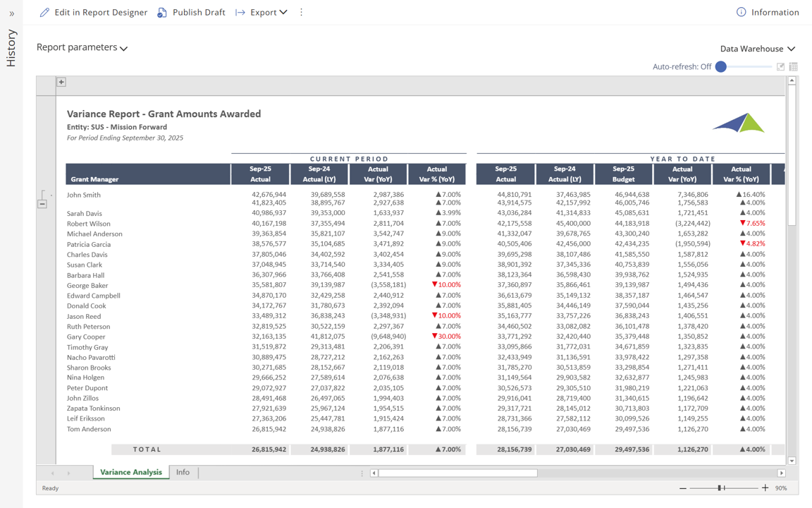Screen dimensions: 812x508
Task: Select Sarah Davis in Grant Manager column
Action: (85, 214)
